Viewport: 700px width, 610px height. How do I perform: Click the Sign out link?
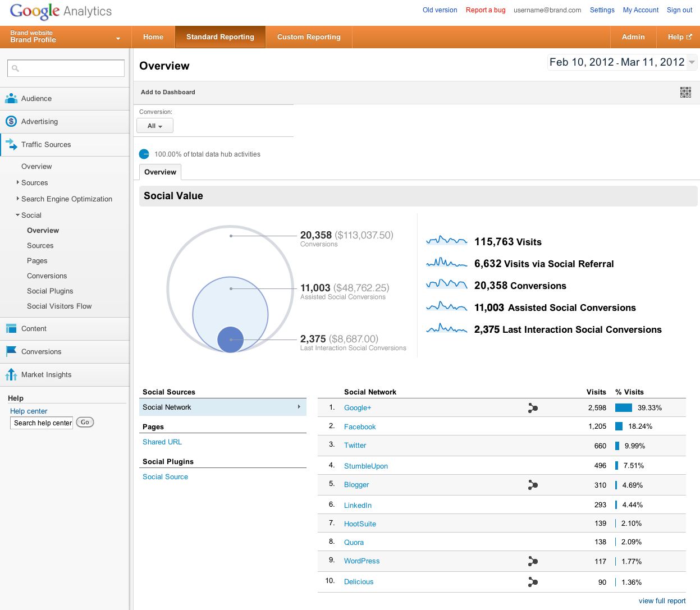tap(679, 10)
